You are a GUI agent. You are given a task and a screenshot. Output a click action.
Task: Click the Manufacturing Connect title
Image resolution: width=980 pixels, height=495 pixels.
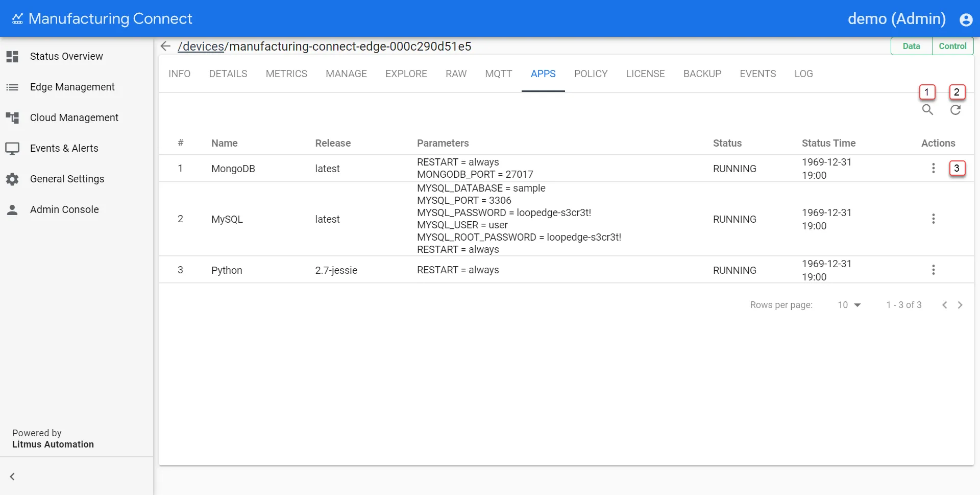coord(110,19)
